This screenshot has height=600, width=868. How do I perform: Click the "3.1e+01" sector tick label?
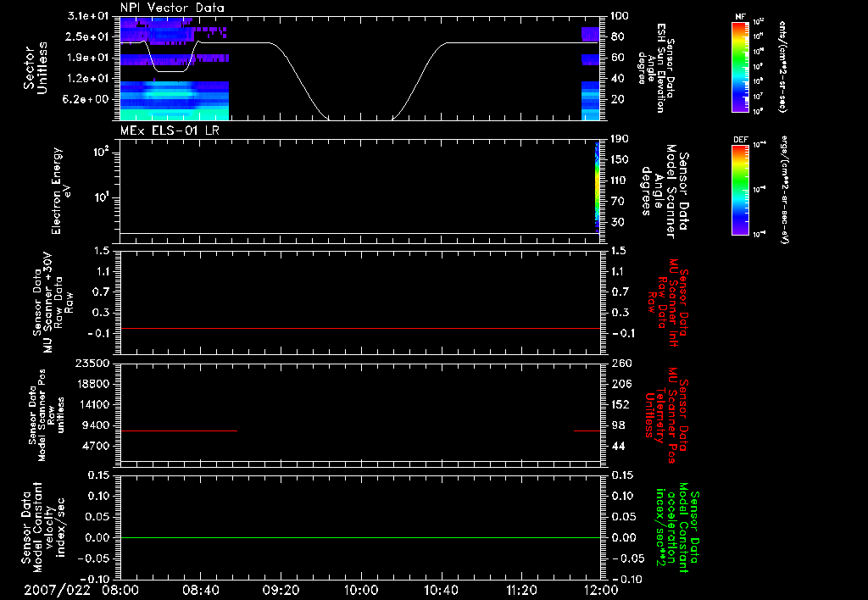tap(88, 16)
